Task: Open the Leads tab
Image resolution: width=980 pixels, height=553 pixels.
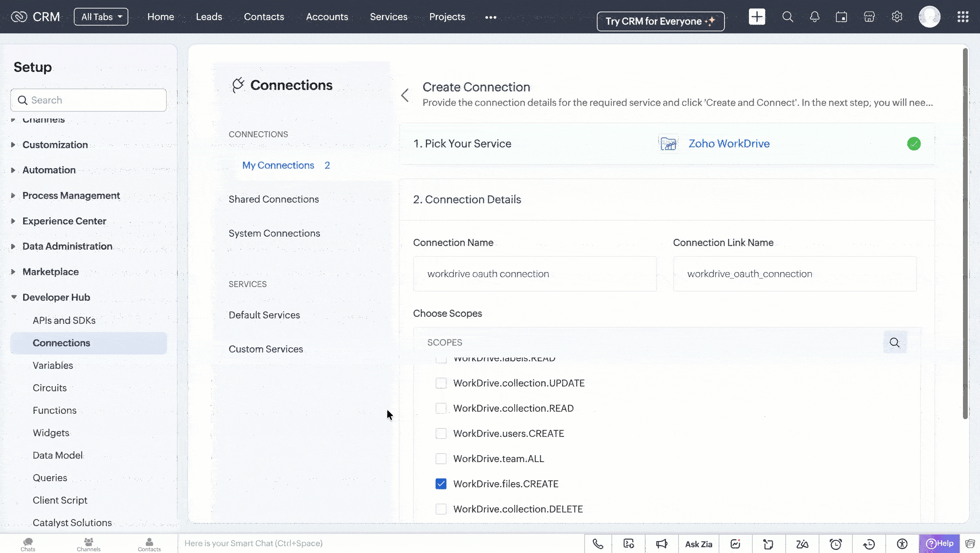Action: pos(209,17)
